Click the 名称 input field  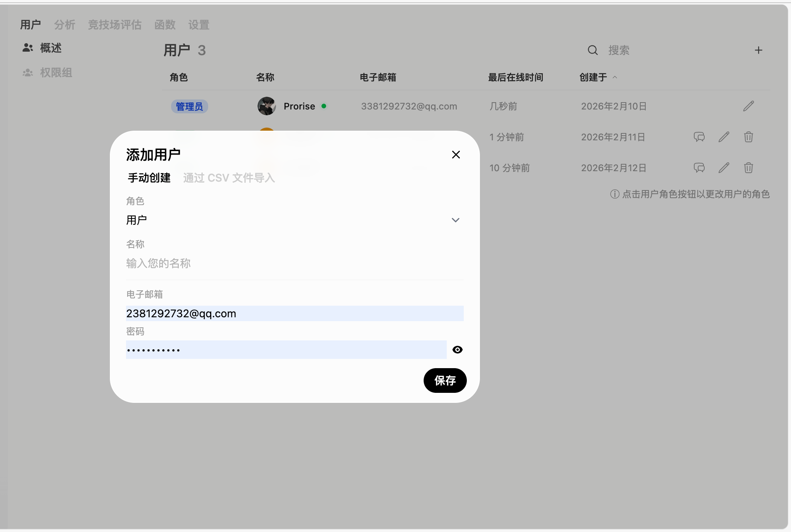point(295,263)
